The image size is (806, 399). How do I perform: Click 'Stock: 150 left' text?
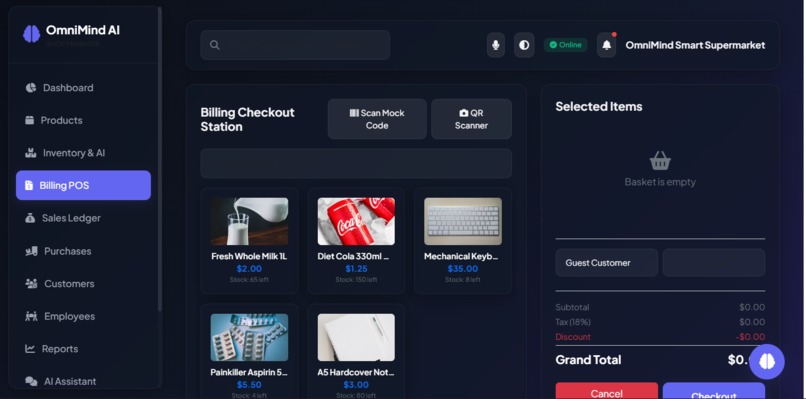356,280
